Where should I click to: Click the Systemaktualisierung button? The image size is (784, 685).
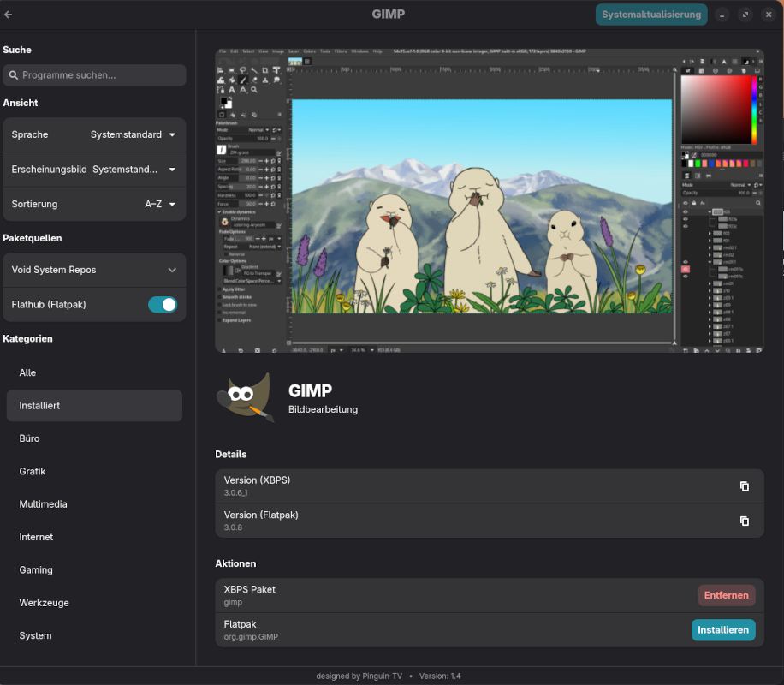point(651,15)
